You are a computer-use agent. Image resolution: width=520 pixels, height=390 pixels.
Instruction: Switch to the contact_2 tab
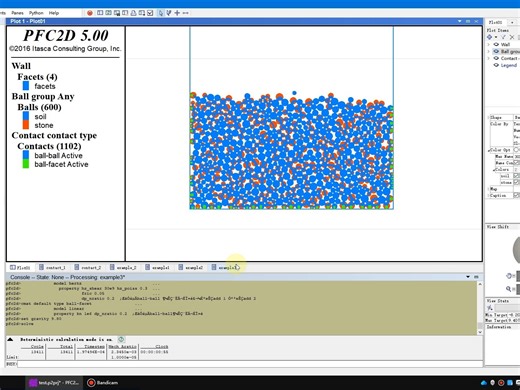click(x=88, y=267)
